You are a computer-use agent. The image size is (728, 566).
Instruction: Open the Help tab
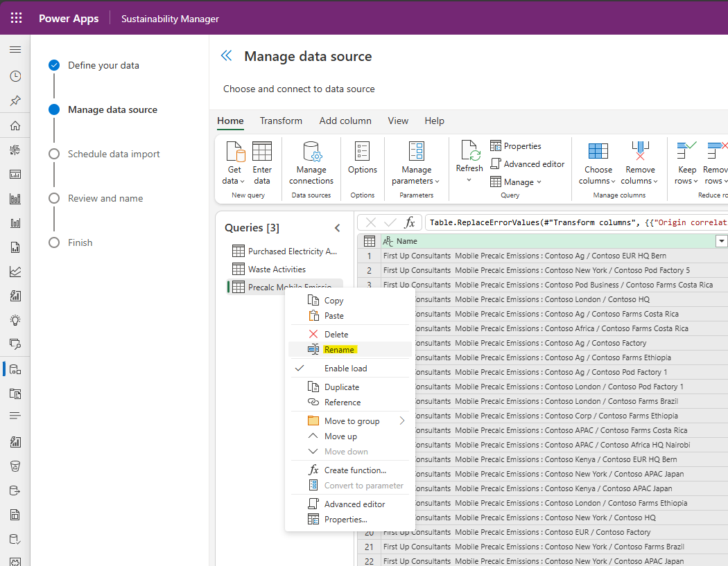pos(434,121)
